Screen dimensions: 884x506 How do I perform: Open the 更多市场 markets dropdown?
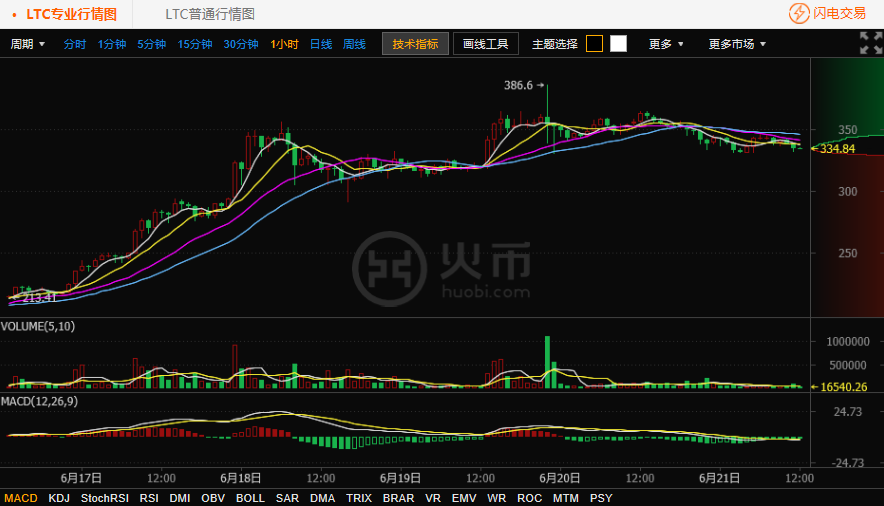click(737, 44)
